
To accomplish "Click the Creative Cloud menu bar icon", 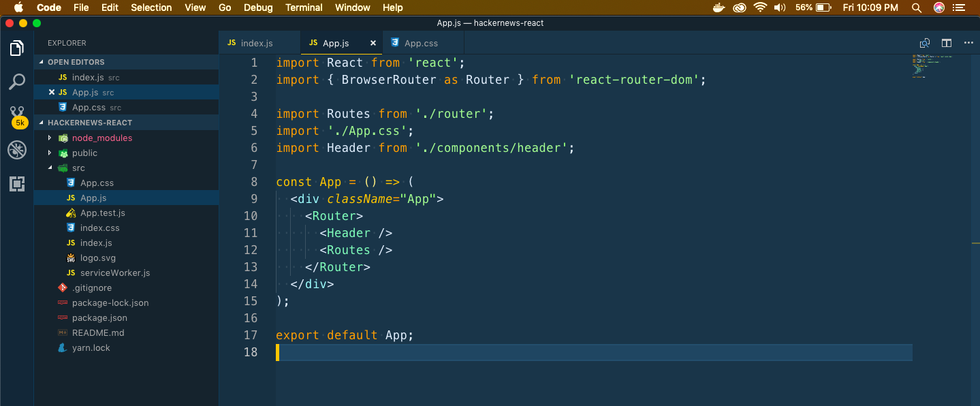I will point(739,7).
